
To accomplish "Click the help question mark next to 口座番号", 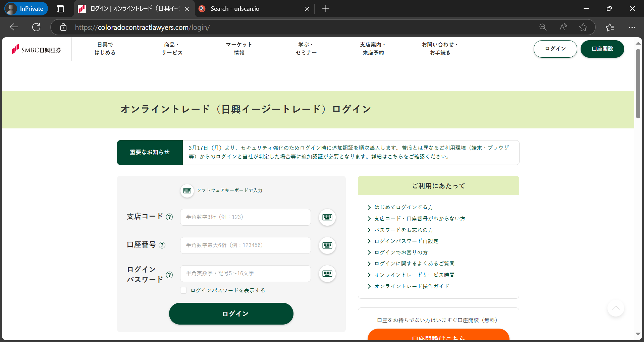I will click(162, 245).
